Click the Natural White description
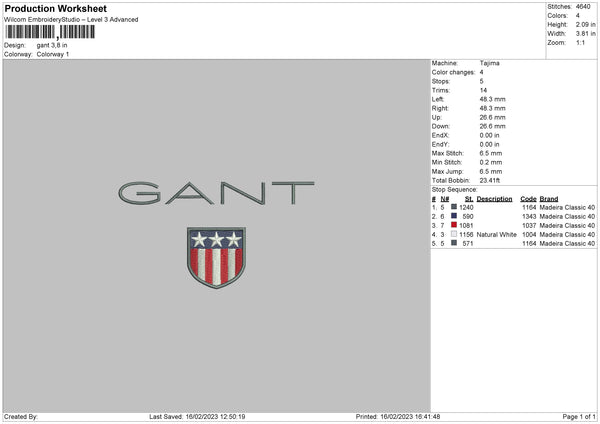Image resolution: width=600 pixels, height=424 pixels. [x=497, y=235]
